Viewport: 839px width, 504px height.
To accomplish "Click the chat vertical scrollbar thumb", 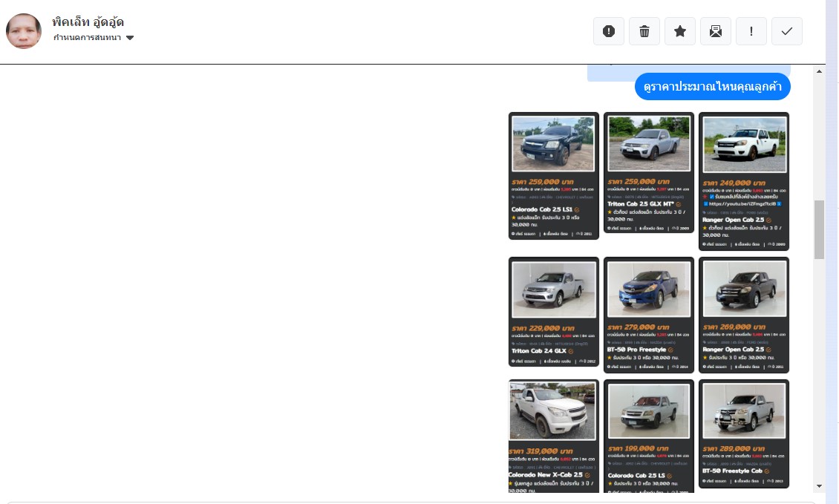I will point(820,229).
